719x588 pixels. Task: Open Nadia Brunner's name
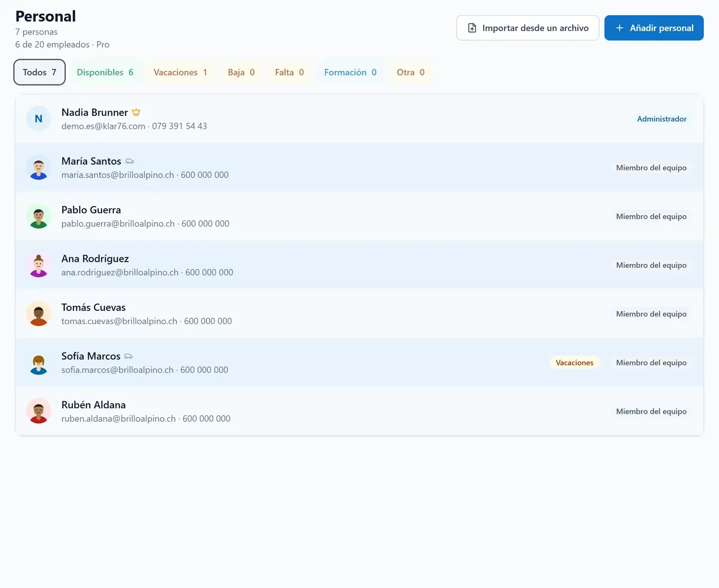pos(95,112)
